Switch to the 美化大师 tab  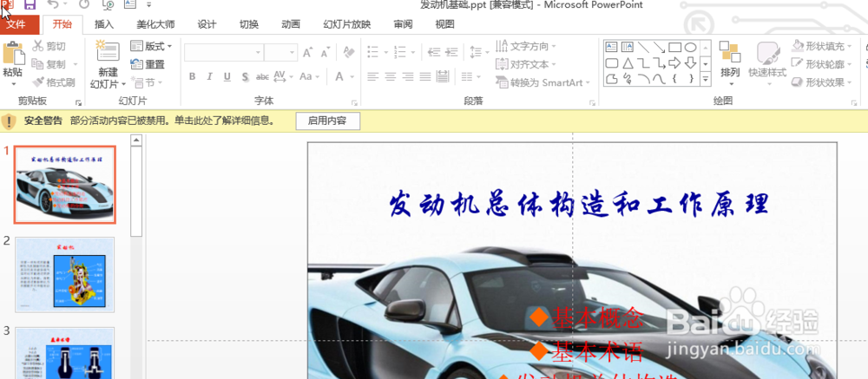click(x=155, y=24)
